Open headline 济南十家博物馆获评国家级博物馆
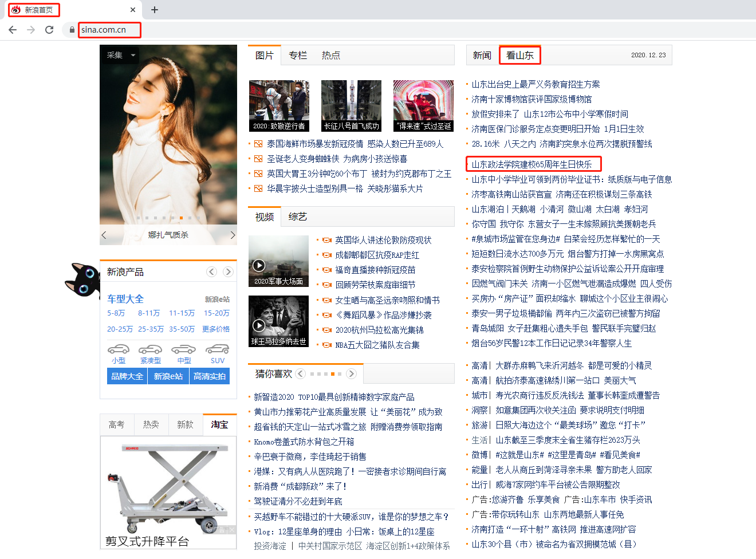The image size is (756, 559). (532, 100)
